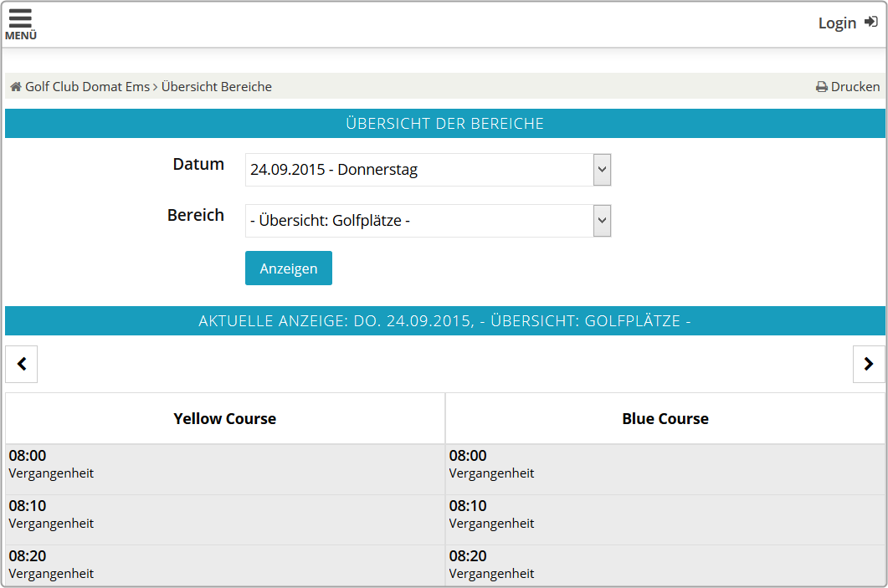888x588 pixels.
Task: Go to previous day with left arrow
Action: click(22, 364)
